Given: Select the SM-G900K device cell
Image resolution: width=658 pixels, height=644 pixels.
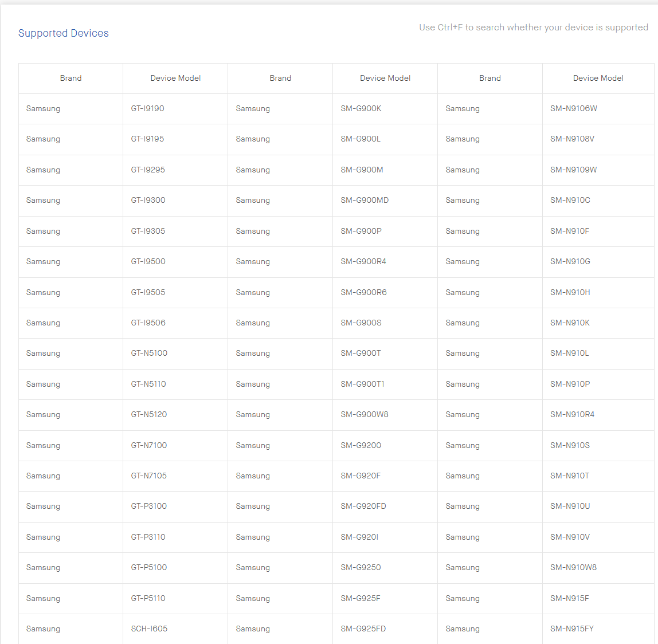Looking at the screenshot, I should point(361,108).
